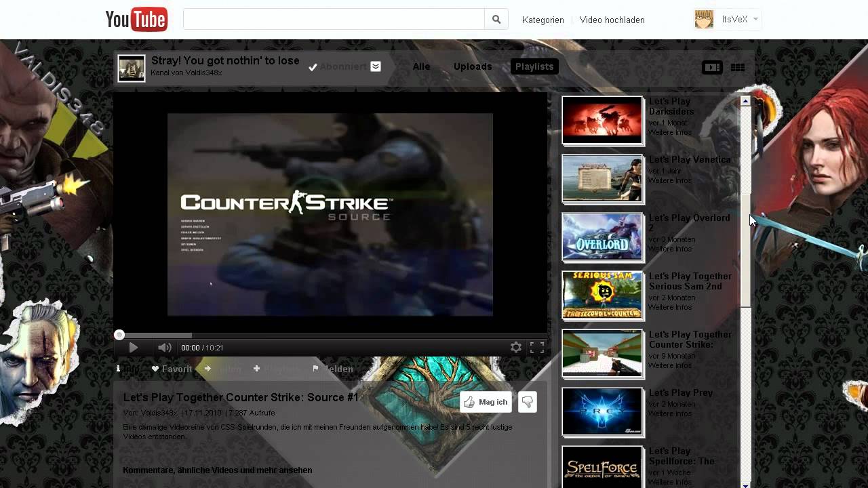The width and height of the screenshot is (868, 488).
Task: Click inside the YouTube search field
Action: [x=334, y=20]
